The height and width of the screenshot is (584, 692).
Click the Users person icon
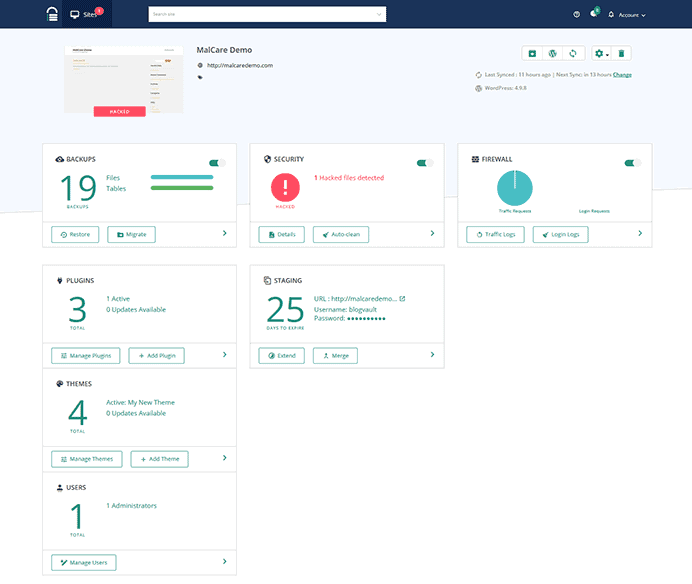click(60, 487)
